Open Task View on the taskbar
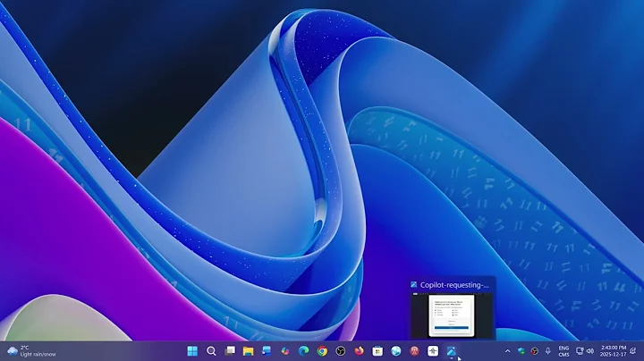The height and width of the screenshot is (361, 644). [x=230, y=351]
